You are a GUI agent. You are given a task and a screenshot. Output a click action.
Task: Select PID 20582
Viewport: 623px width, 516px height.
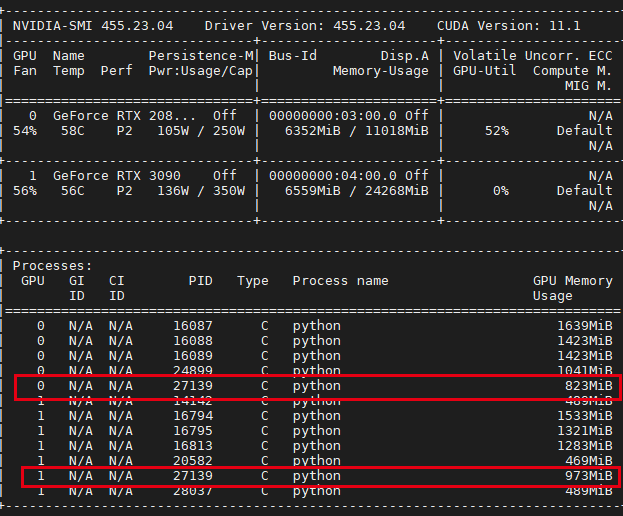point(193,461)
